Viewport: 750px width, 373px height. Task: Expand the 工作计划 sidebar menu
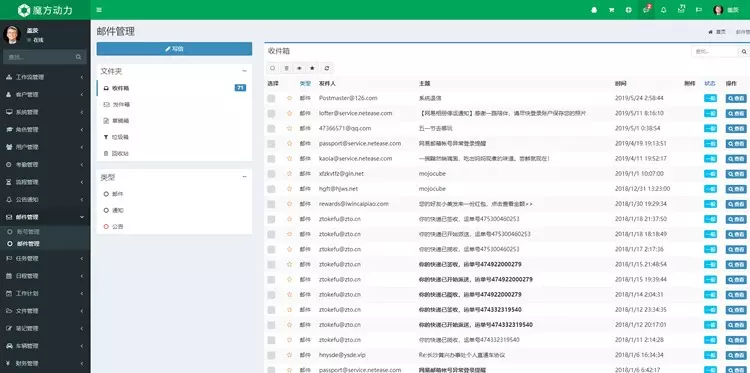click(45, 294)
